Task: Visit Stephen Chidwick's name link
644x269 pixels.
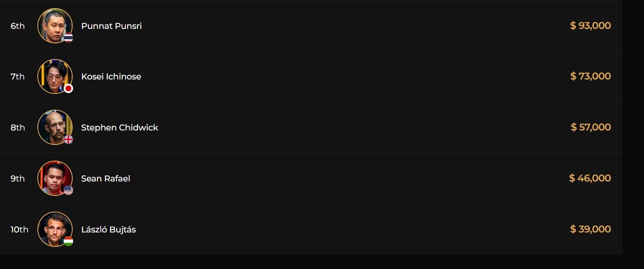Action: point(119,127)
